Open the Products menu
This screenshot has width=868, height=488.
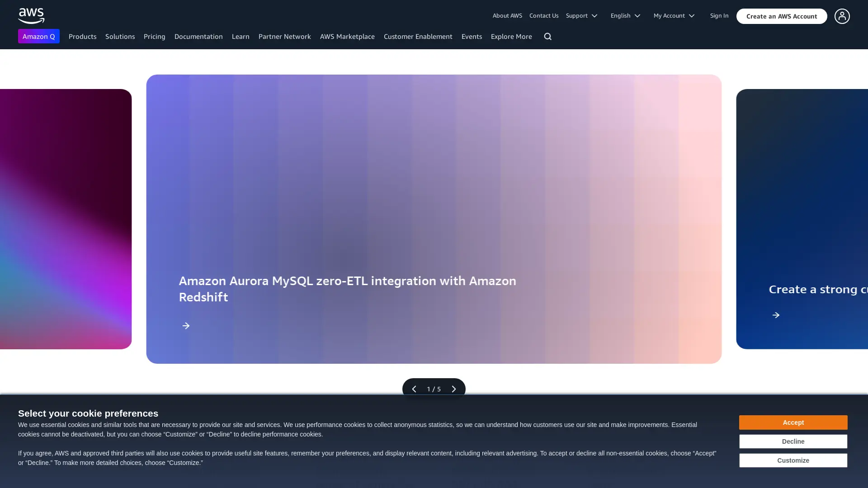82,36
